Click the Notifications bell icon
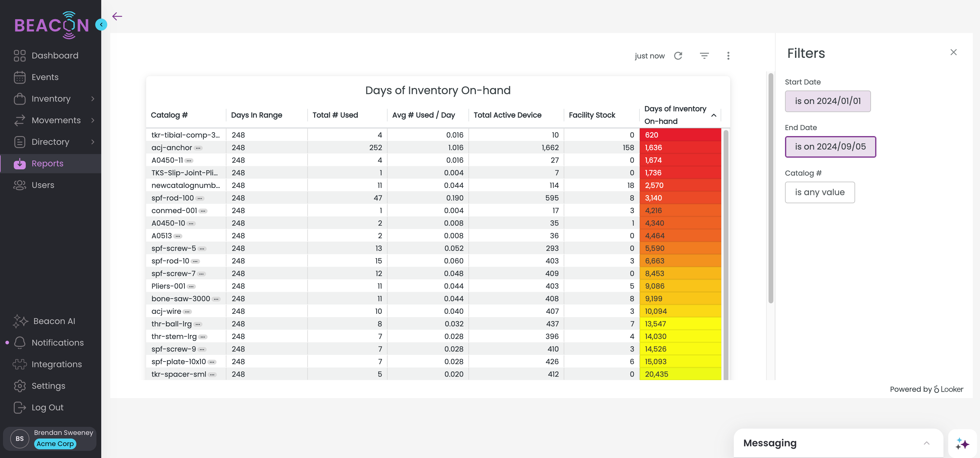The image size is (980, 458). (20, 343)
